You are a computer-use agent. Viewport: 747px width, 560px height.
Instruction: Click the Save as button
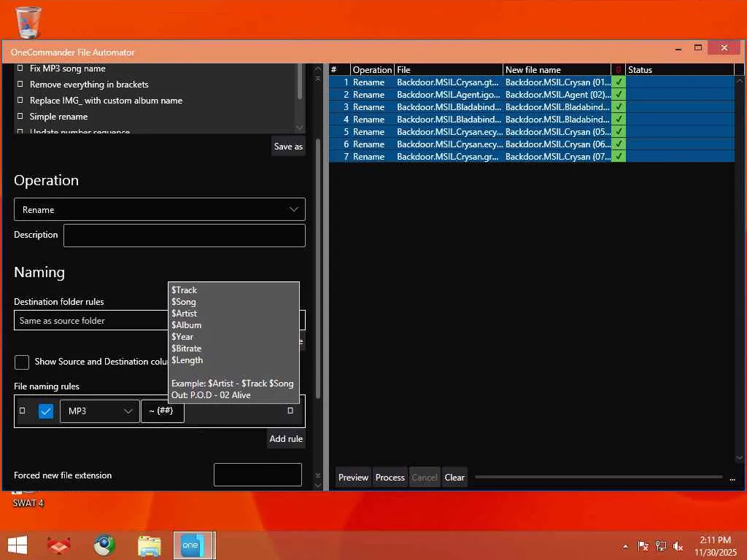tap(288, 146)
